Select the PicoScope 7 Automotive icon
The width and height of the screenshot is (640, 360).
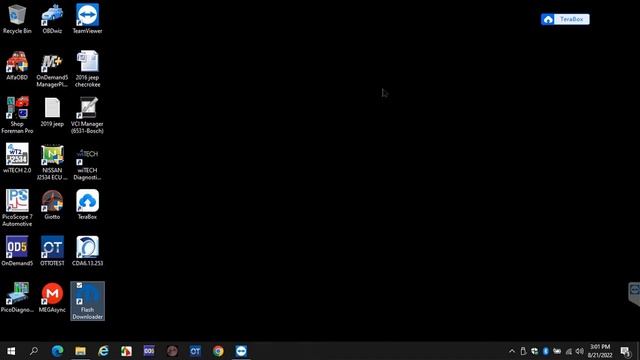17,208
